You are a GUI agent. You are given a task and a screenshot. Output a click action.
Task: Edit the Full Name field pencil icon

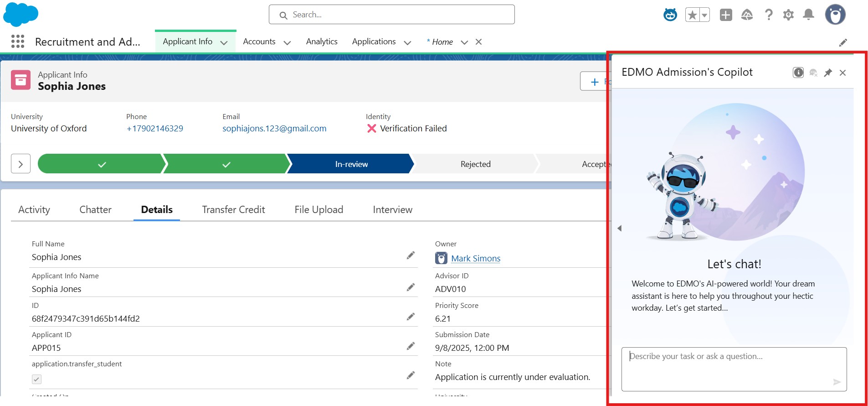411,255
